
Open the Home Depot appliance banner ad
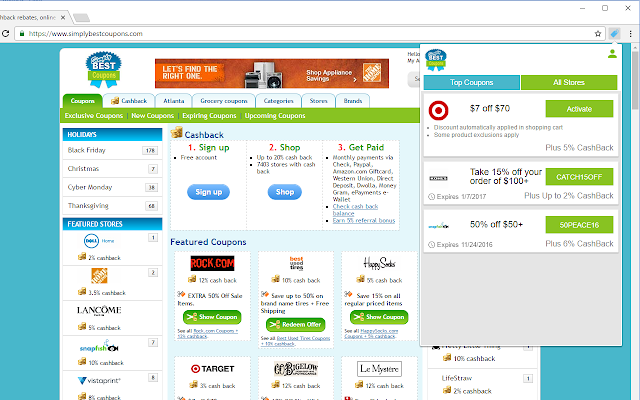[272, 73]
